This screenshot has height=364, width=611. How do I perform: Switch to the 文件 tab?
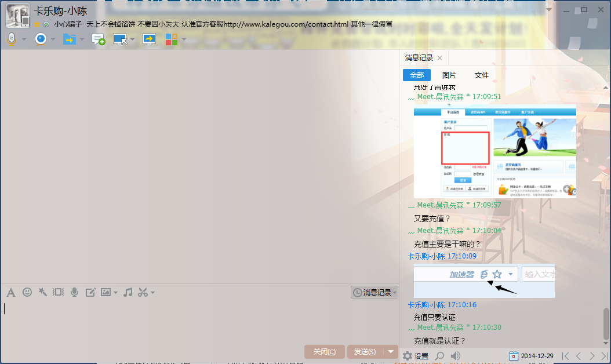pos(482,75)
